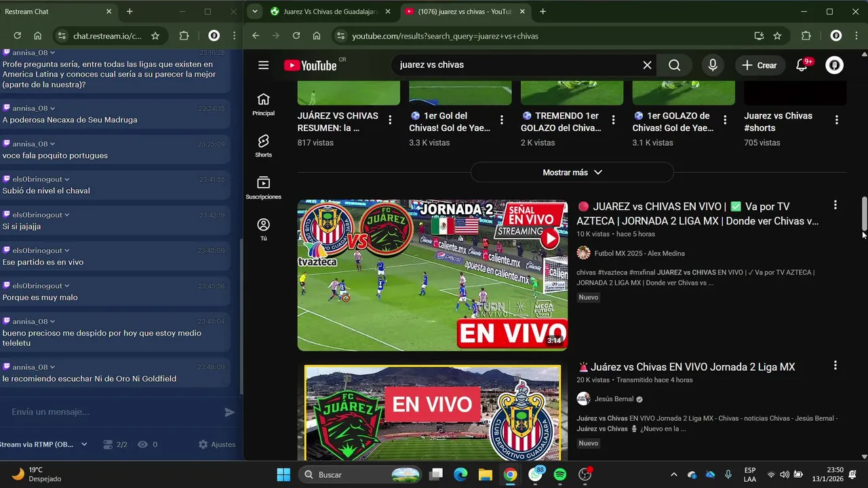Go to the YouTube home logo
This screenshot has height=488, width=868.
311,65
